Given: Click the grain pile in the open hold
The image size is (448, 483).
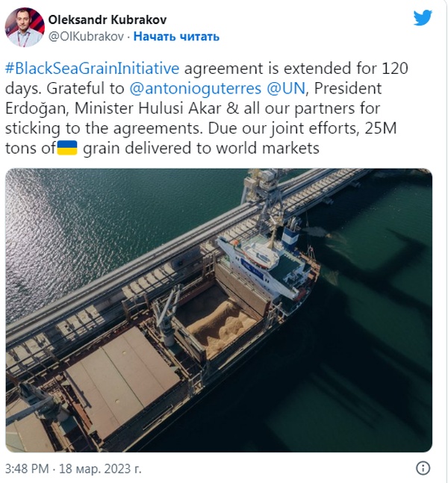Looking at the screenshot, I should [220, 328].
